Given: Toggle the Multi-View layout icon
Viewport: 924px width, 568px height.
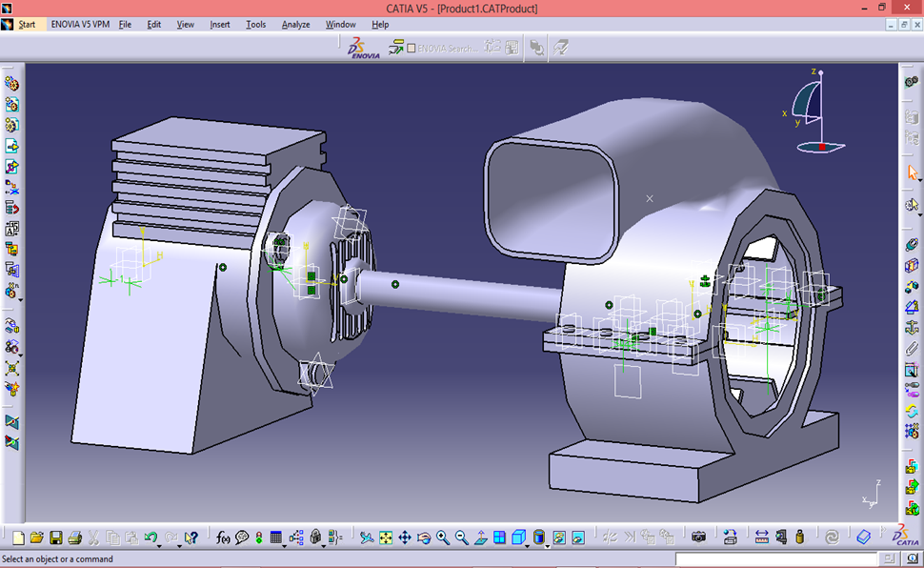Looking at the screenshot, I should [500, 538].
